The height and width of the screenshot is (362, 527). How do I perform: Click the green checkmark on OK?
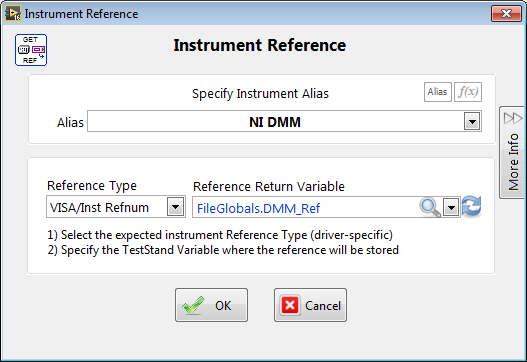(x=193, y=305)
